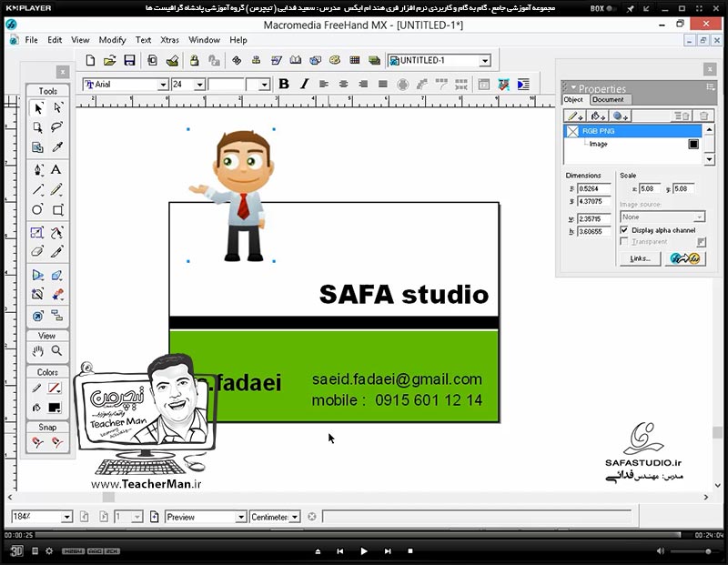This screenshot has width=728, height=565.
Task: Open the text style dropdown beside size
Action: point(264,85)
